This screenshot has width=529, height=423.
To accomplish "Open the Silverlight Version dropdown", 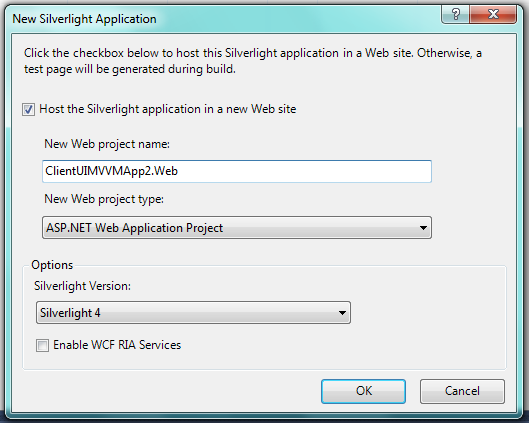I will point(193,313).
